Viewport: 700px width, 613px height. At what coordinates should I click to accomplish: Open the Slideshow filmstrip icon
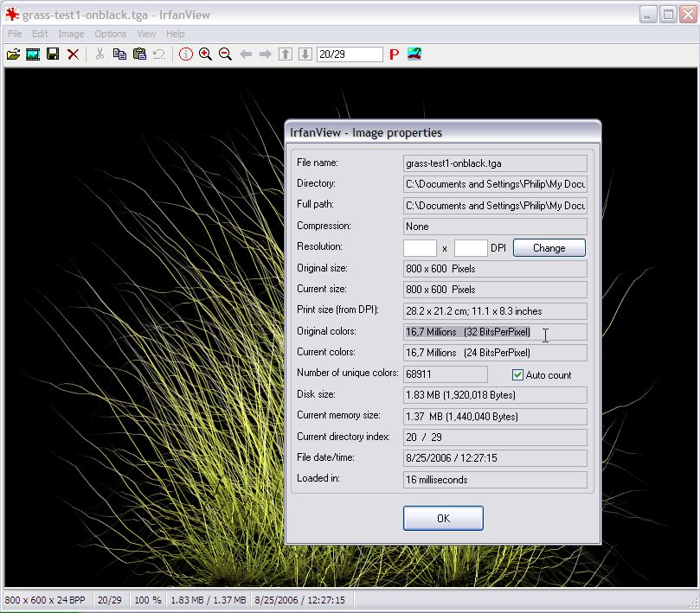coord(33,54)
